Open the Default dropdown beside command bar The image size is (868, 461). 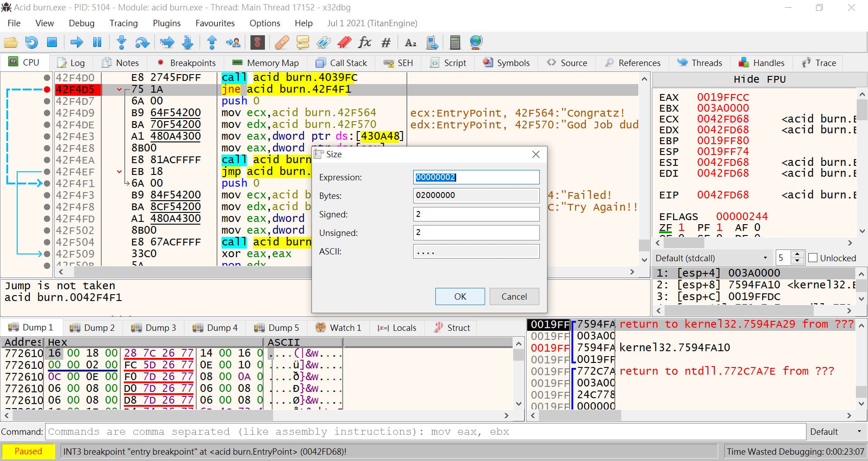tap(835, 432)
